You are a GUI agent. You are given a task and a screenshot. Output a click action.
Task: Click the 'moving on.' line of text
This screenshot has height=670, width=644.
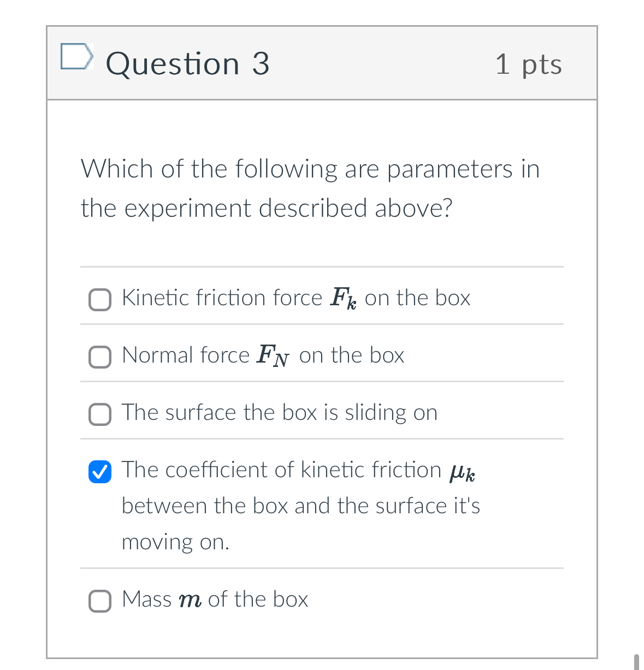tap(175, 542)
